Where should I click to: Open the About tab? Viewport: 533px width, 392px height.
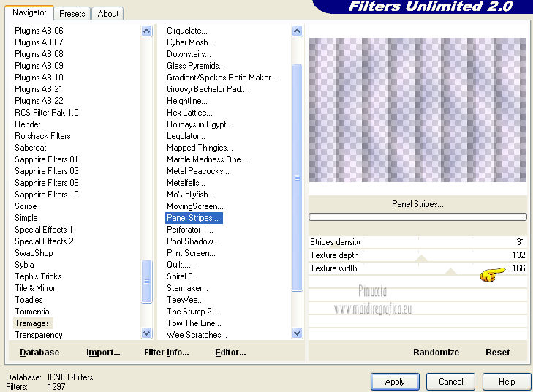(x=108, y=14)
